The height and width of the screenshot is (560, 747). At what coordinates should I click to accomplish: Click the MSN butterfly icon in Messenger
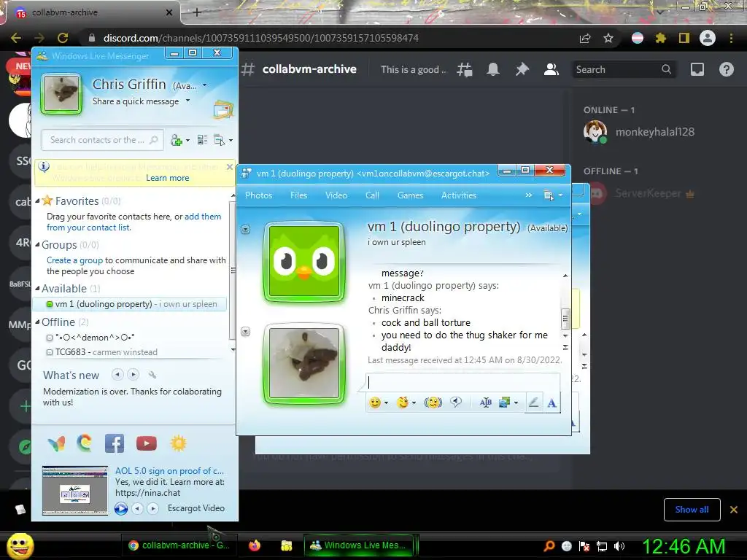click(56, 444)
